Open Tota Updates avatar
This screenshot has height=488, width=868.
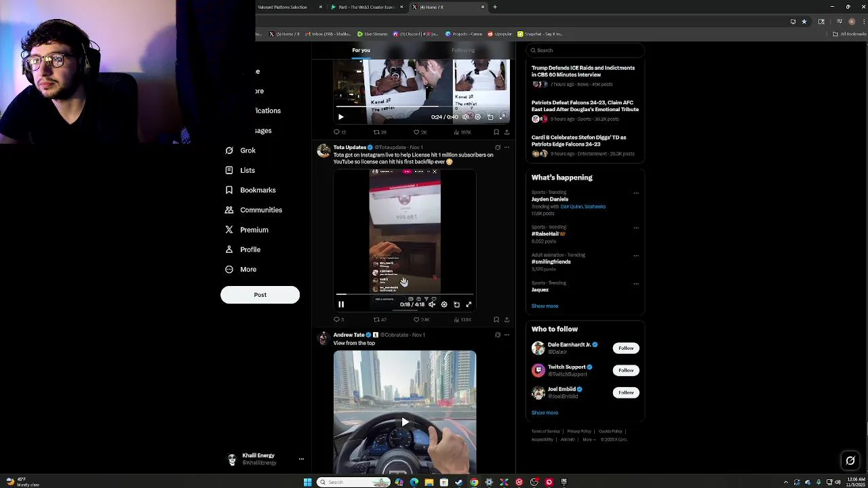click(x=323, y=150)
